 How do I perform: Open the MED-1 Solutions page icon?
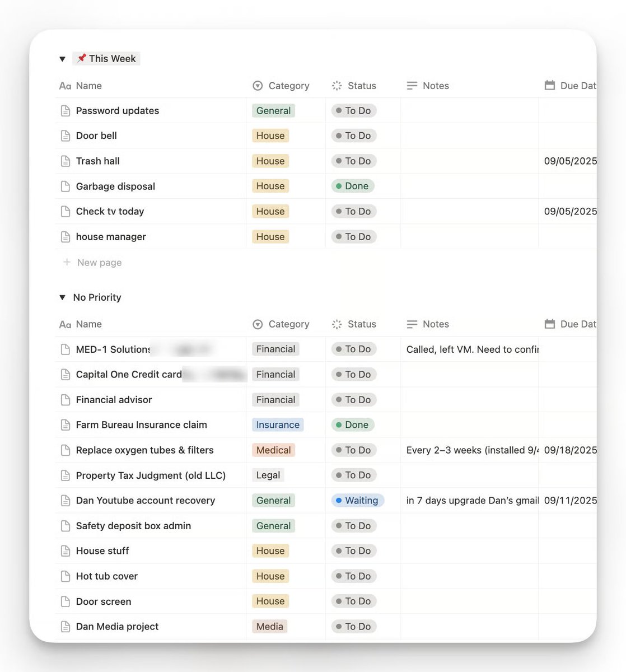(x=66, y=349)
